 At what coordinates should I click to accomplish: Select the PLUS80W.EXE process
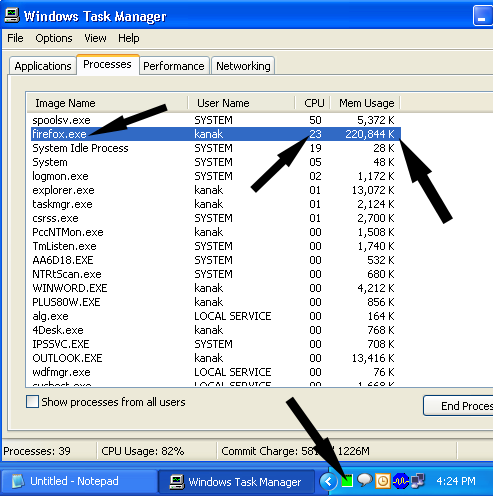coord(216,302)
